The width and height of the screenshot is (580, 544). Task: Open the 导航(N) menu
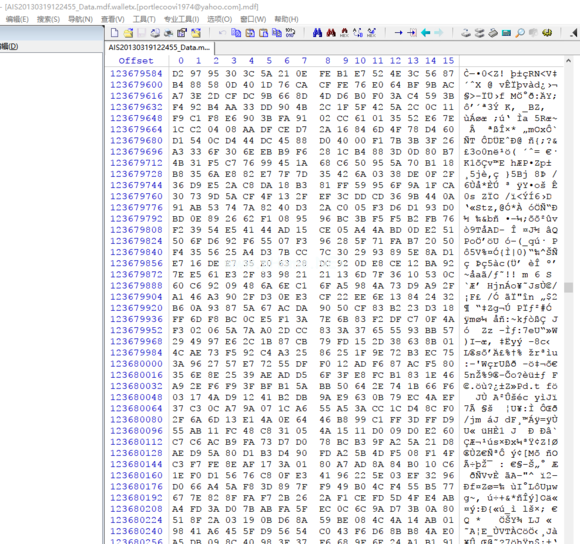click(x=80, y=19)
